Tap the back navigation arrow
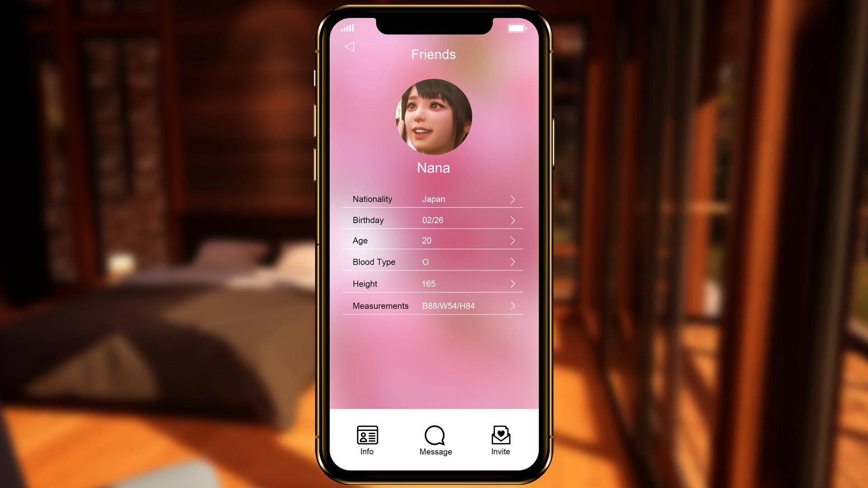The image size is (868, 488). coord(348,46)
